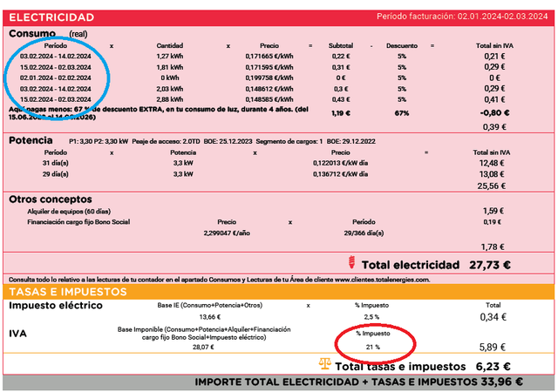Click the TASAS E IMPUESTOS section header

click(68, 292)
